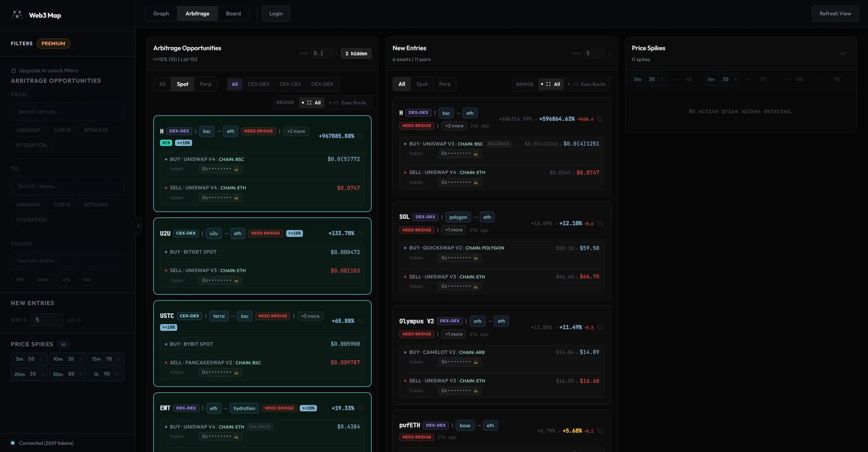Click lock icon on USTC Sell Pancakeswap V2 token

coord(236,372)
